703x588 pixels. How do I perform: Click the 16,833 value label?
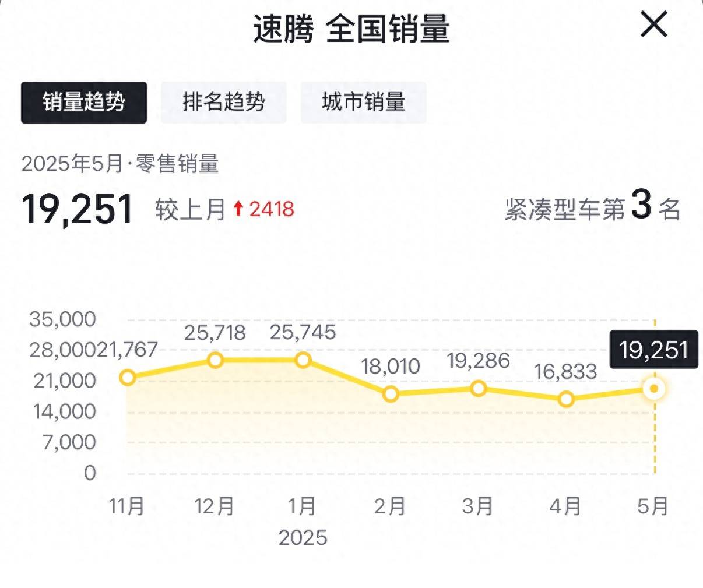tap(566, 371)
